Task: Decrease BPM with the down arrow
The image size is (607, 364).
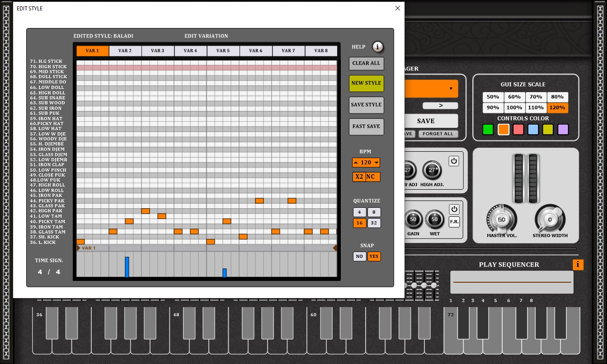Action: pyautogui.click(x=376, y=163)
